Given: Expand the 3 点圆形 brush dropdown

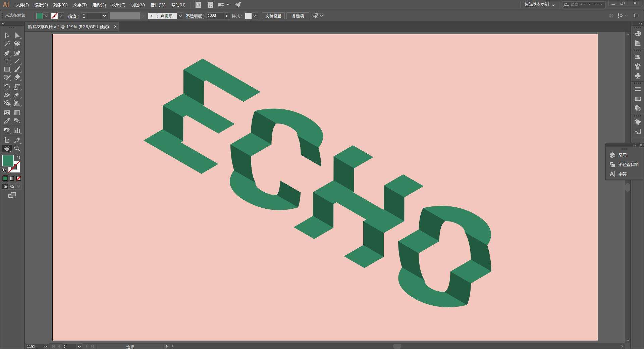Looking at the screenshot, I should coord(180,16).
